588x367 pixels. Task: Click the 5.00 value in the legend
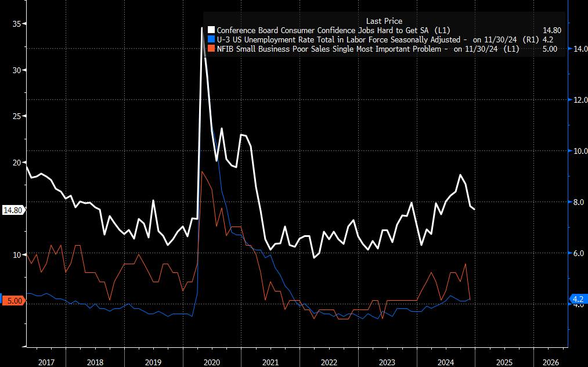tap(550, 49)
